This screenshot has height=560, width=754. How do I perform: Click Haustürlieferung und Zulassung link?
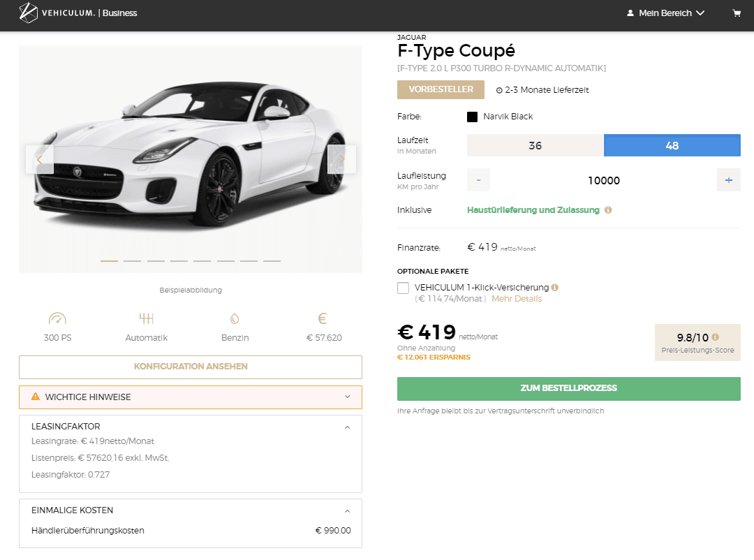pyautogui.click(x=533, y=210)
